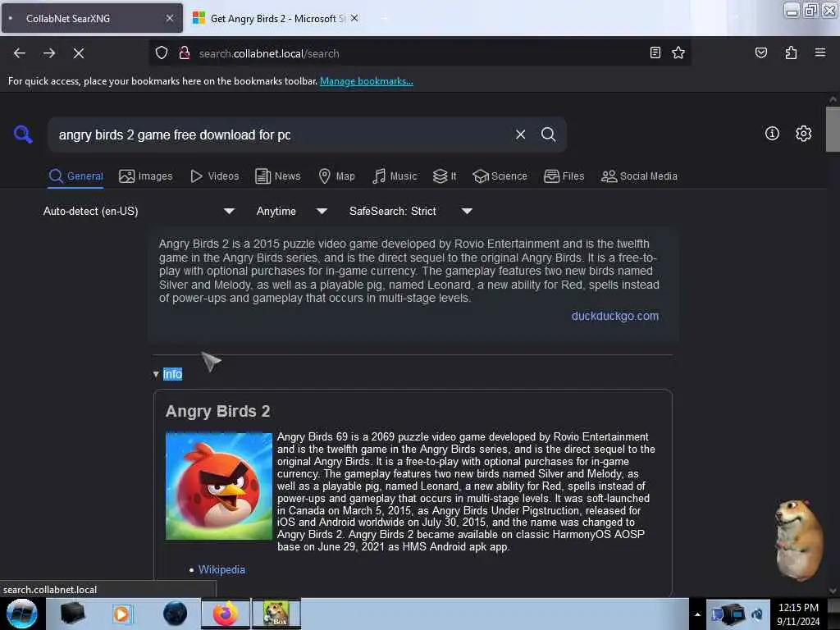Open SearXNG preferences gear

tap(803, 134)
